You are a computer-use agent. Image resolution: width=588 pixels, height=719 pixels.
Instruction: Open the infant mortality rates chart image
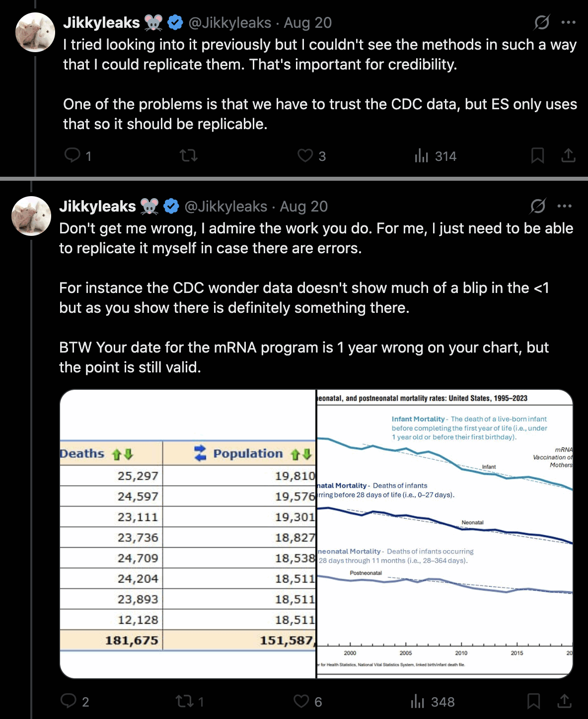coord(445,534)
